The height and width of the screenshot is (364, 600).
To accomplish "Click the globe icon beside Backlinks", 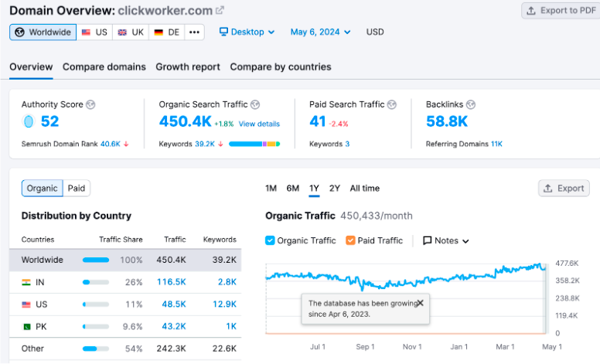I will click(x=471, y=104).
